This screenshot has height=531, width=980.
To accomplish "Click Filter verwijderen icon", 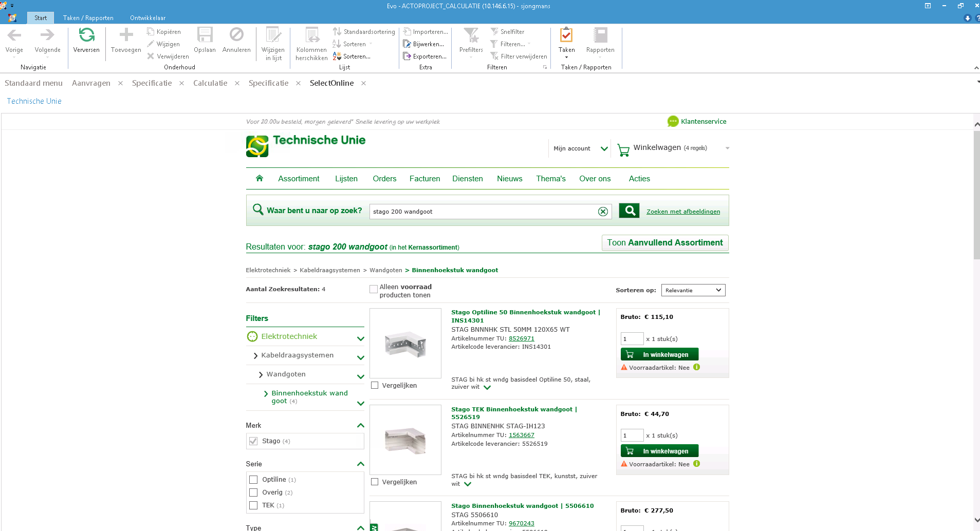I will (x=494, y=56).
